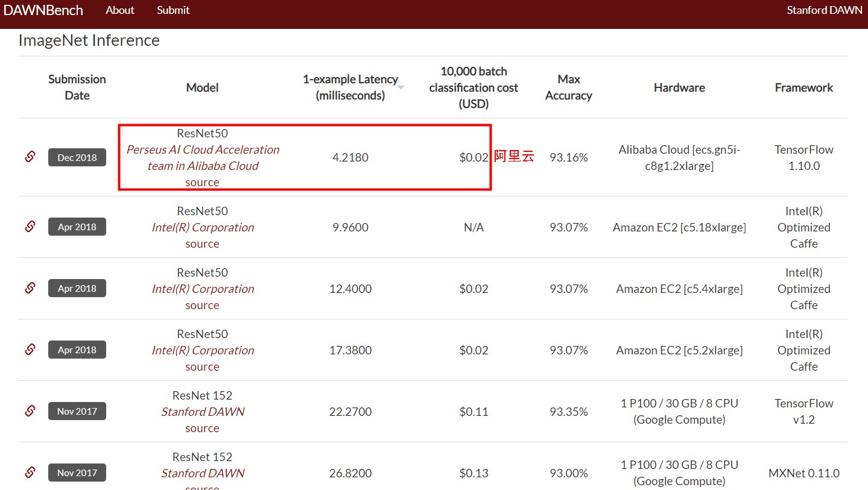
Task: Sort table by Model column header
Action: point(202,87)
